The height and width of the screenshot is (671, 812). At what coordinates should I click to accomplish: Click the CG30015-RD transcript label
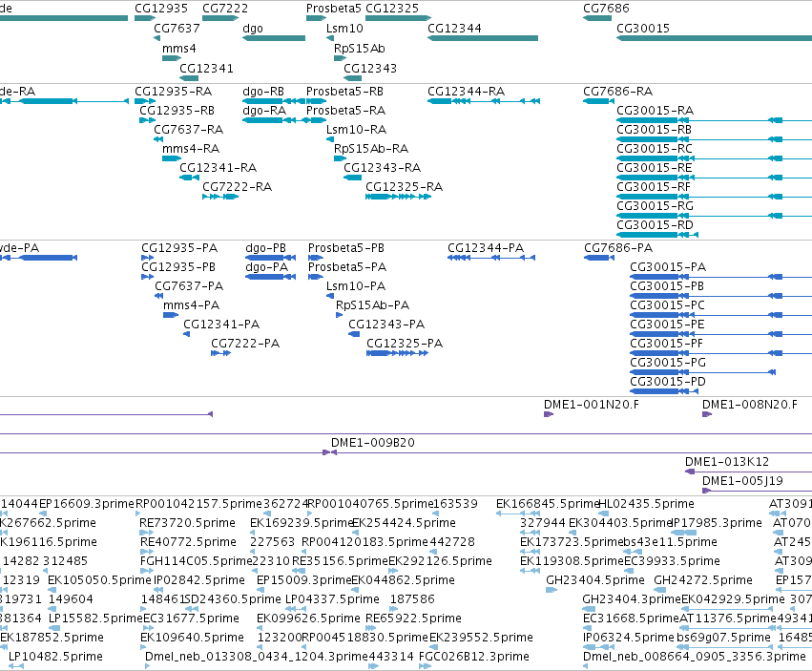click(x=655, y=226)
